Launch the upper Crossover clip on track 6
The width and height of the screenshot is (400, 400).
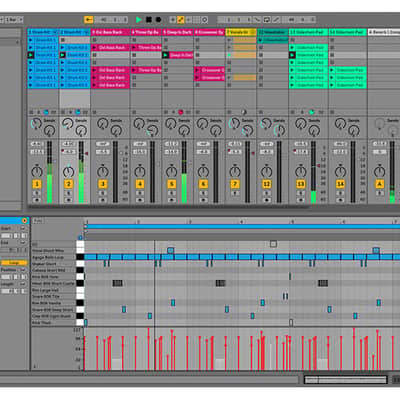coord(197,70)
